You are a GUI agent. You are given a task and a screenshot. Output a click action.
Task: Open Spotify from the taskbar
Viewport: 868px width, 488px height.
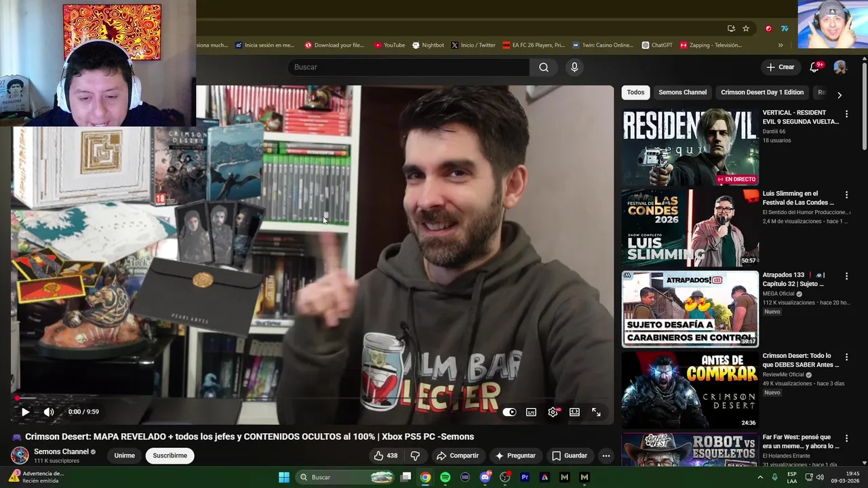445,477
